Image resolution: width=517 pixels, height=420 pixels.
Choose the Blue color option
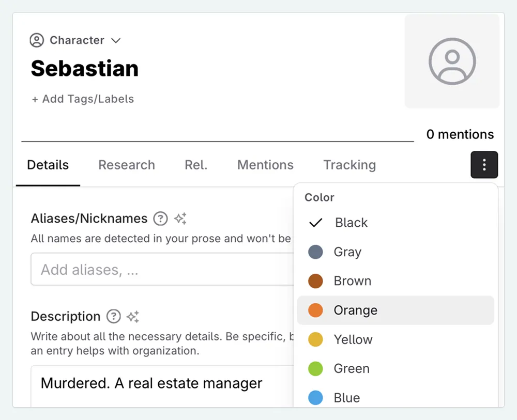(346, 397)
